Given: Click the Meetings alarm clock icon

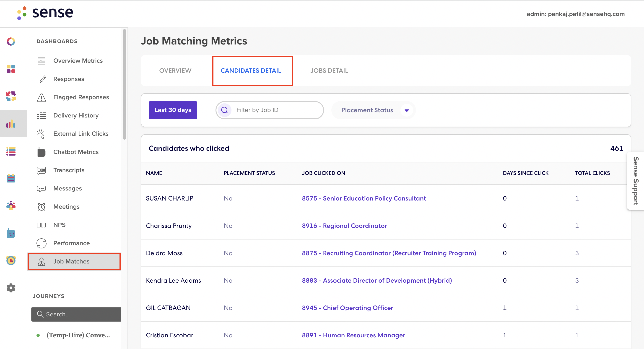Looking at the screenshot, I should [42, 207].
